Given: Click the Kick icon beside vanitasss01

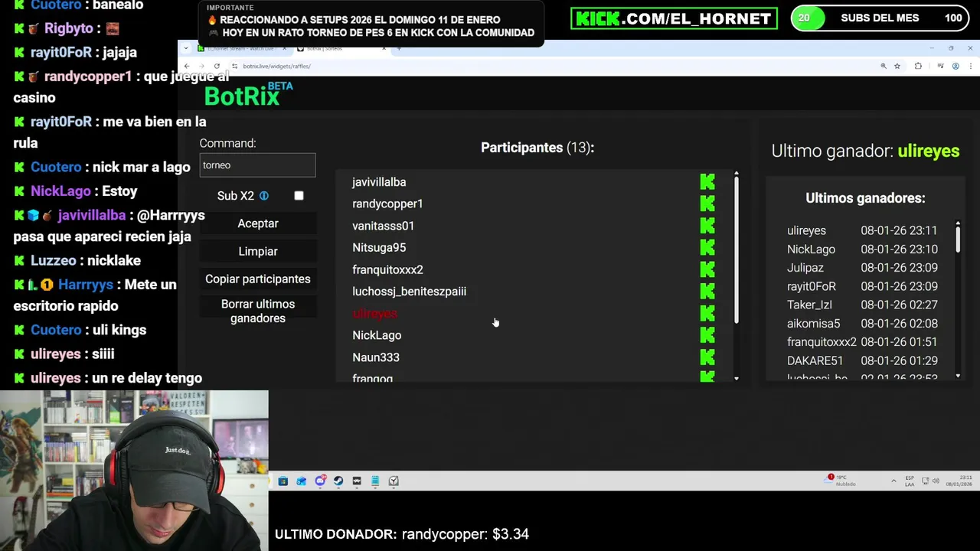Looking at the screenshot, I should [x=707, y=226].
